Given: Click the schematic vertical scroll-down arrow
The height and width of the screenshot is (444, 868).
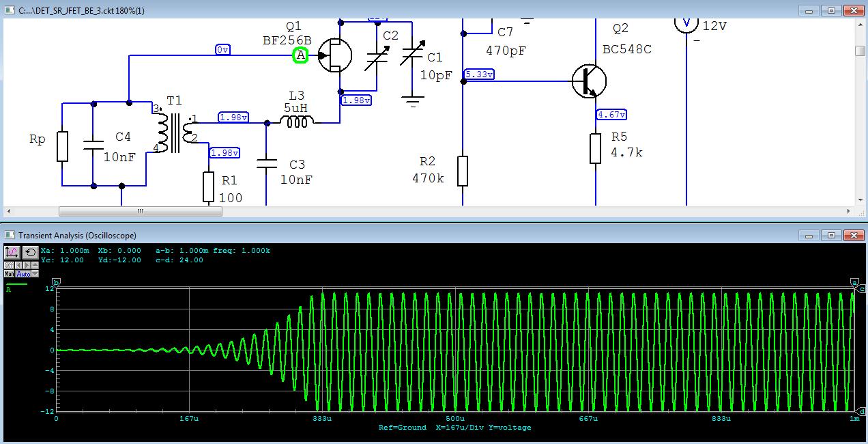Looking at the screenshot, I should (x=861, y=201).
